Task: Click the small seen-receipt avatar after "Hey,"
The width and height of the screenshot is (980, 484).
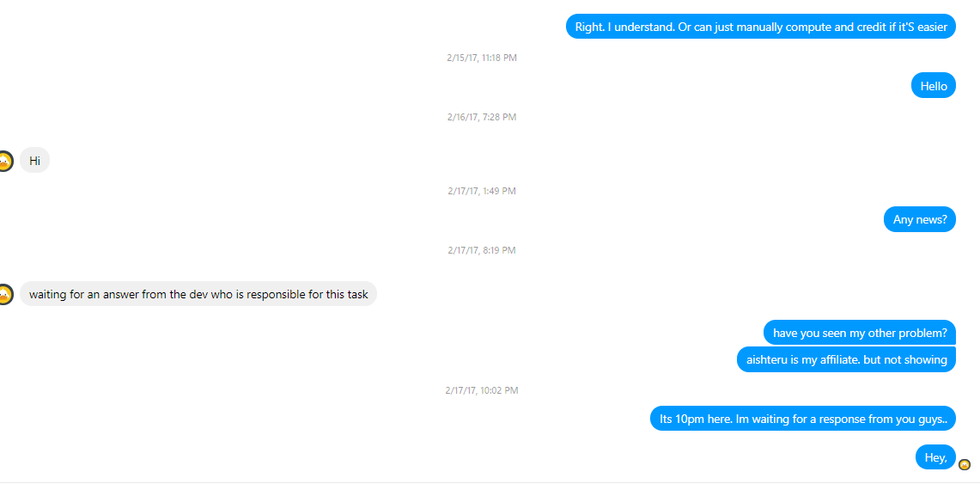Action: [965, 464]
